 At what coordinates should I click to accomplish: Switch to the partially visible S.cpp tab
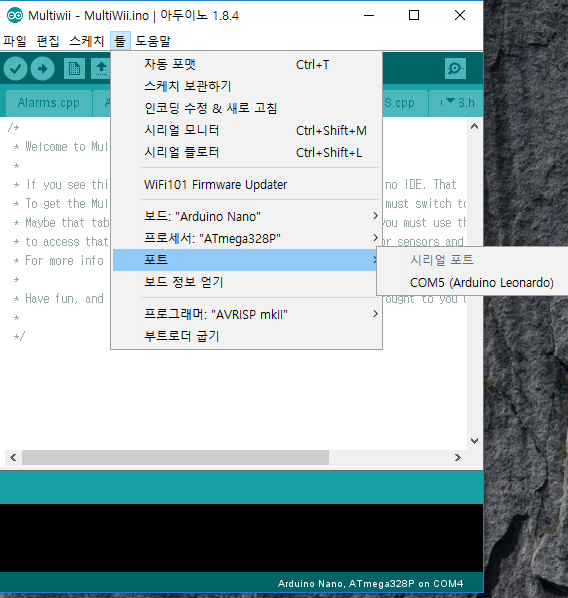404,103
